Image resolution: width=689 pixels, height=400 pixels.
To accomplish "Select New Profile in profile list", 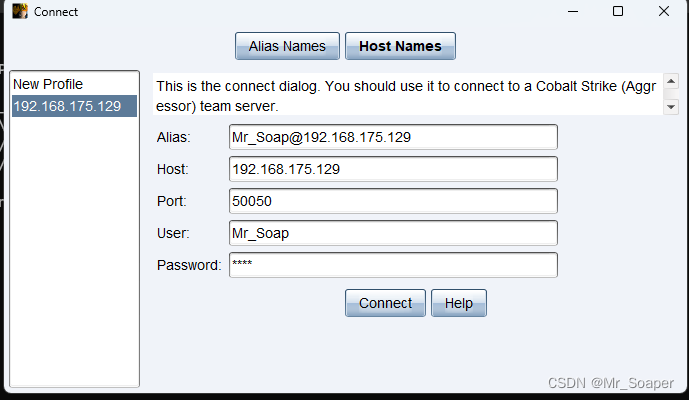I will click(48, 85).
